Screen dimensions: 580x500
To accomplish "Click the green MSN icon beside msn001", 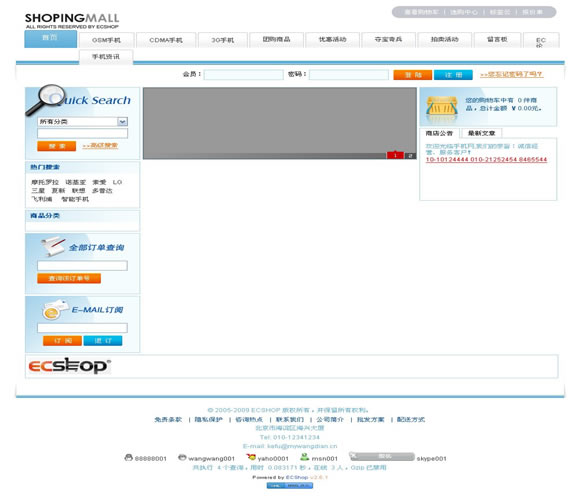I will pos(304,457).
